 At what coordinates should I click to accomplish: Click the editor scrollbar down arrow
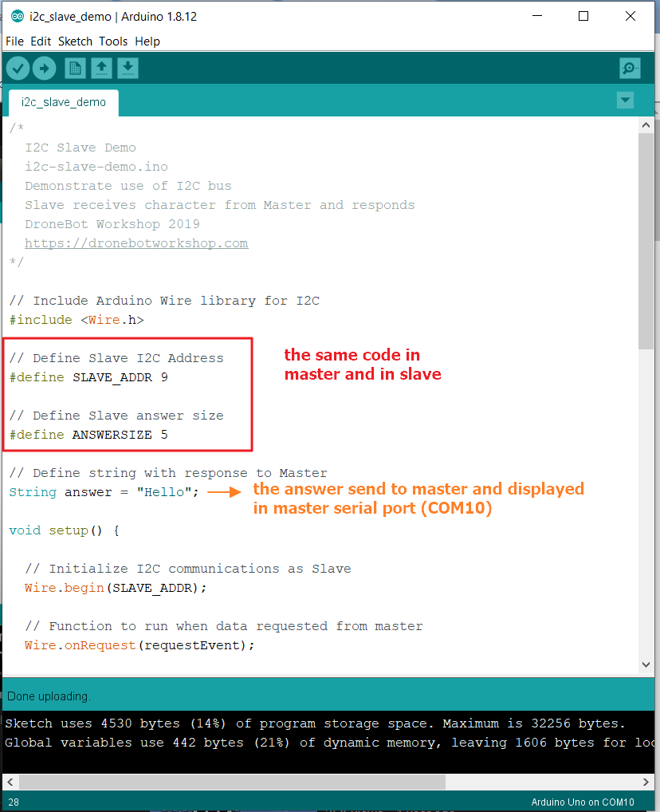tap(646, 664)
